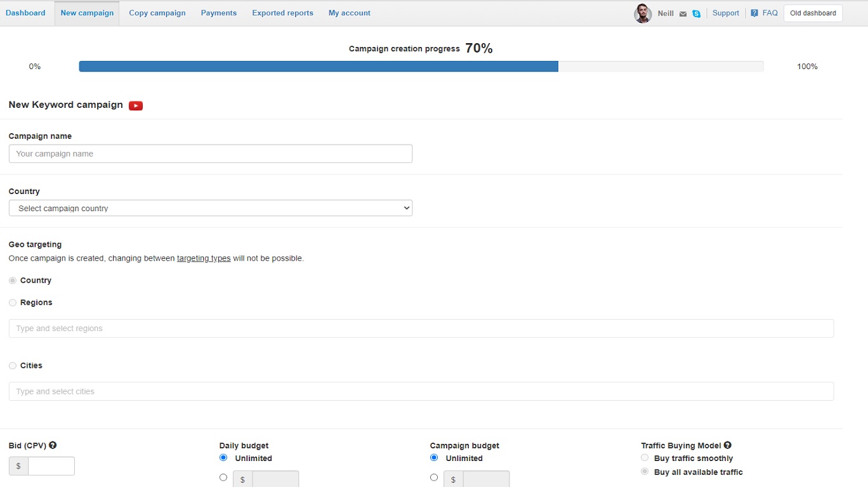The height and width of the screenshot is (487, 868).
Task: Select the custom Daily budget amount radio button
Action: pos(223,477)
